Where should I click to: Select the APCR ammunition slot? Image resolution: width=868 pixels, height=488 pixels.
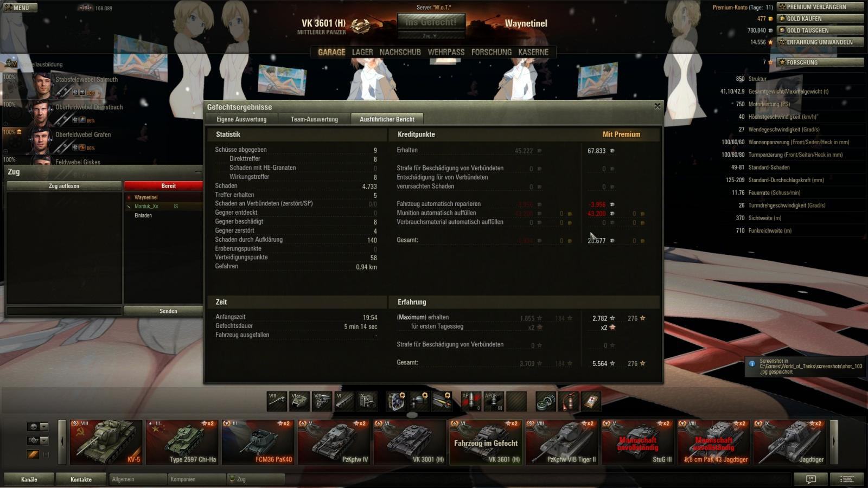point(494,401)
